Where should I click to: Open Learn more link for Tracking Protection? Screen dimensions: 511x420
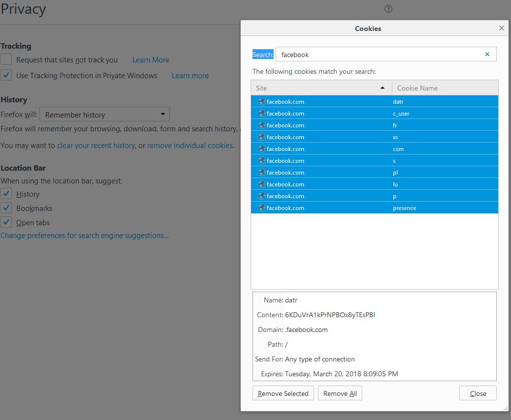pos(191,76)
